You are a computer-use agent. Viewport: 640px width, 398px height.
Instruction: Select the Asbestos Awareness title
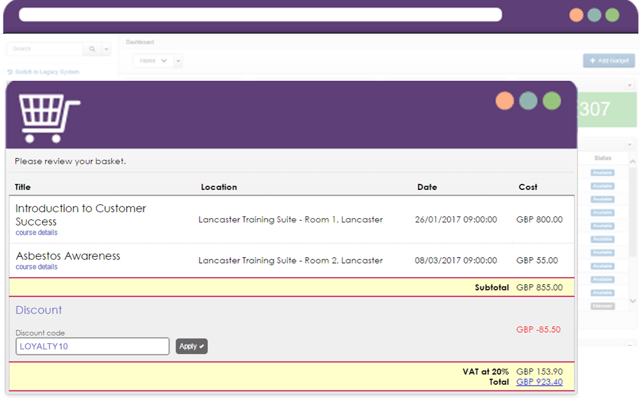(68, 256)
